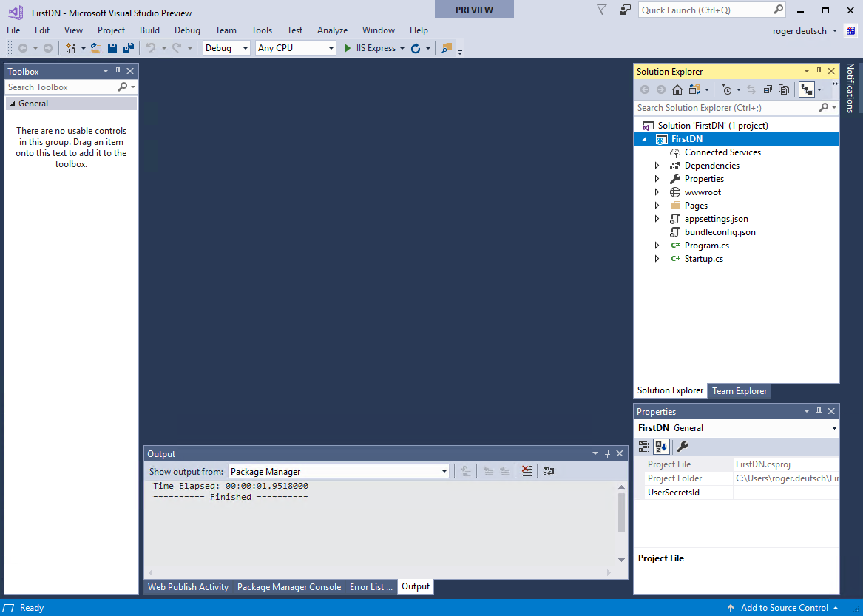
Task: Open the File menu
Action: 13,30
